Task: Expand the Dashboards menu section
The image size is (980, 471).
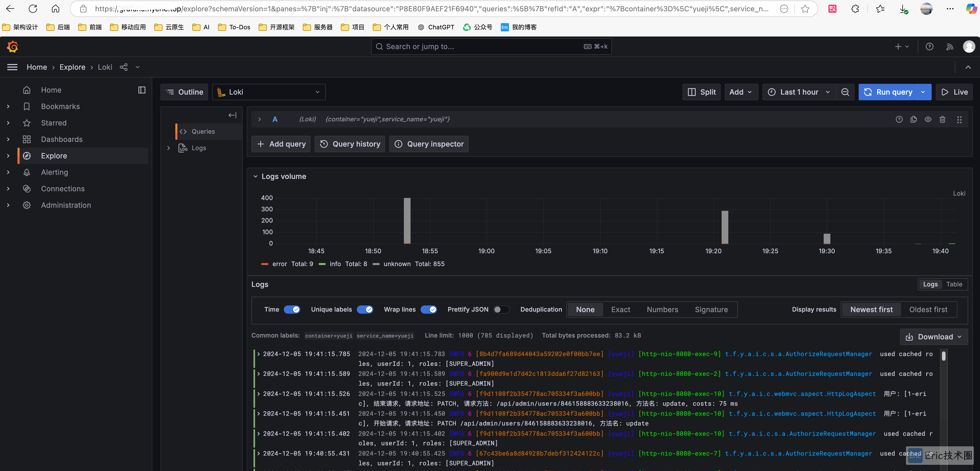Action: pyautogui.click(x=8, y=139)
